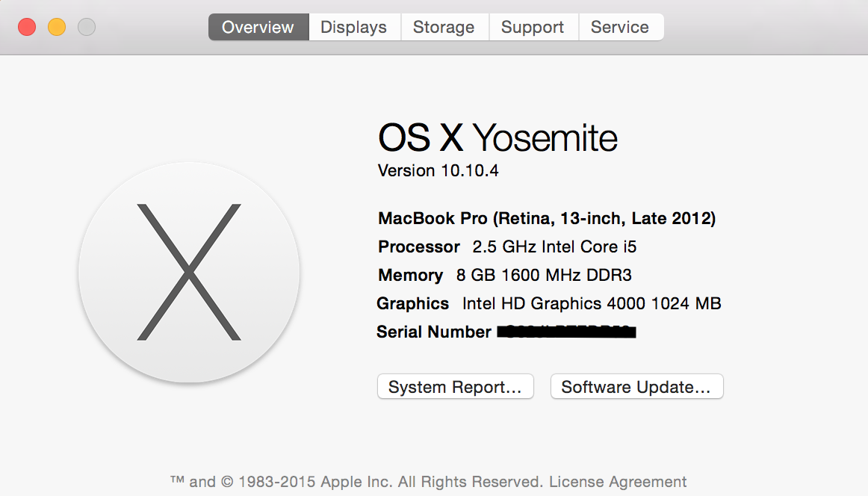Open the Displays tab
The image size is (868, 496).
(353, 28)
